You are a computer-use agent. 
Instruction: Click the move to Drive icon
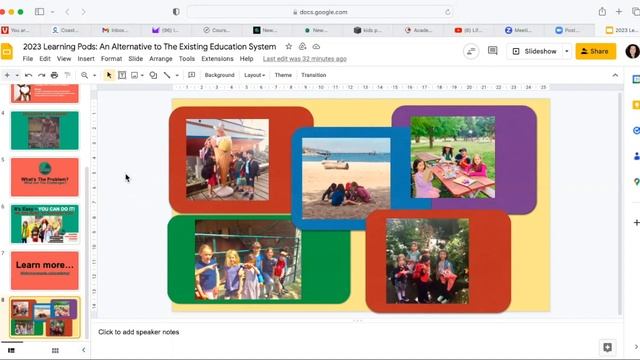[302, 47]
